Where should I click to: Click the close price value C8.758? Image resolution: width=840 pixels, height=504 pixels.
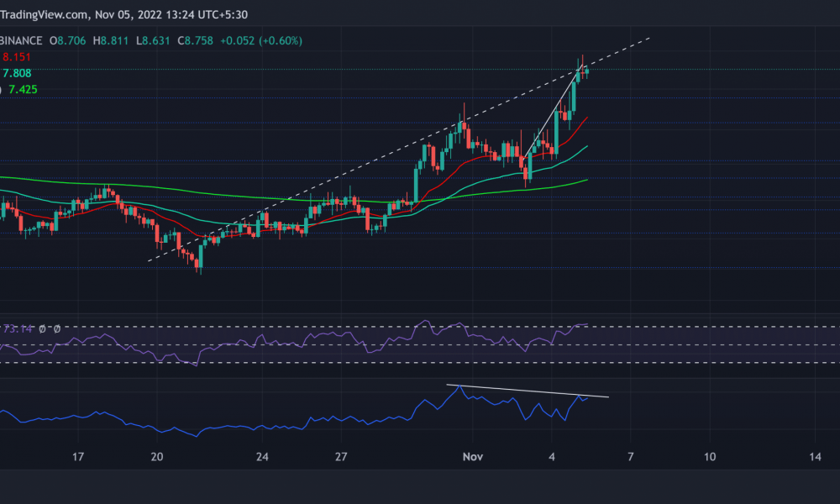click(x=196, y=40)
